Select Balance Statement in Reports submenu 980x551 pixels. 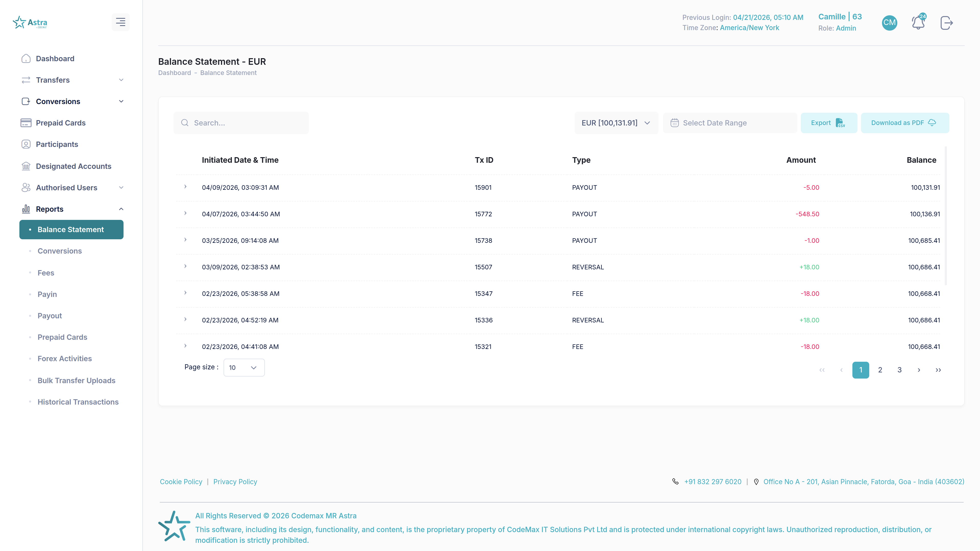pyautogui.click(x=71, y=230)
